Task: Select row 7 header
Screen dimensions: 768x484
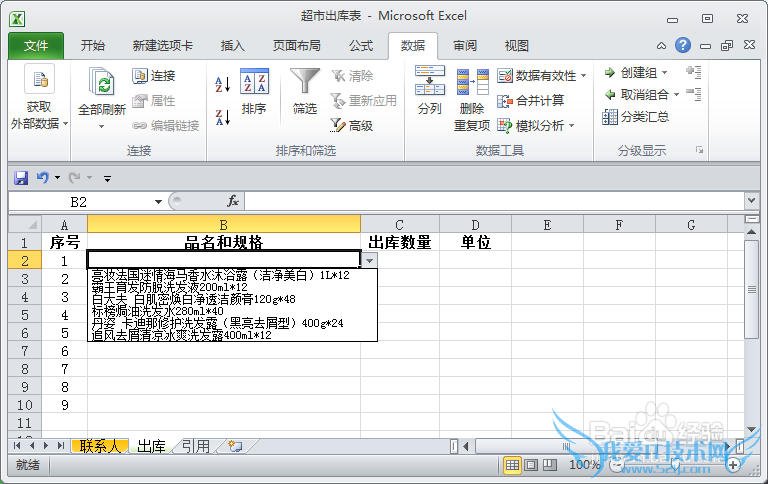Action: (25, 351)
